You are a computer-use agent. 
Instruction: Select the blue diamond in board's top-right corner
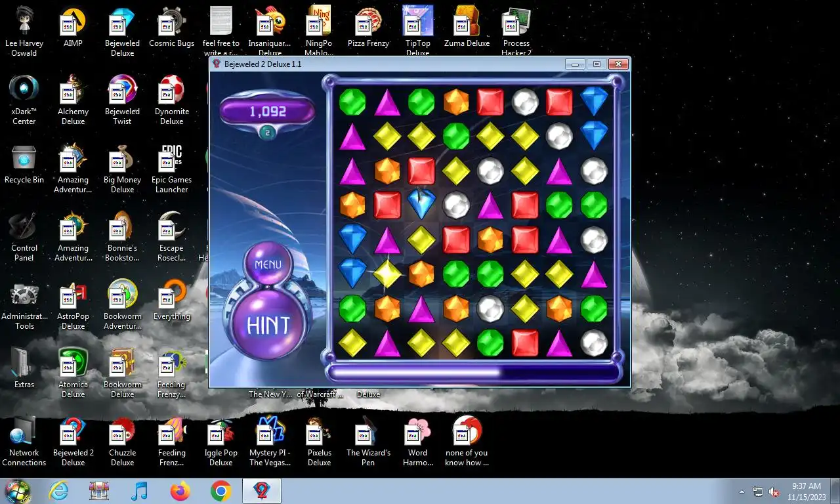click(594, 100)
